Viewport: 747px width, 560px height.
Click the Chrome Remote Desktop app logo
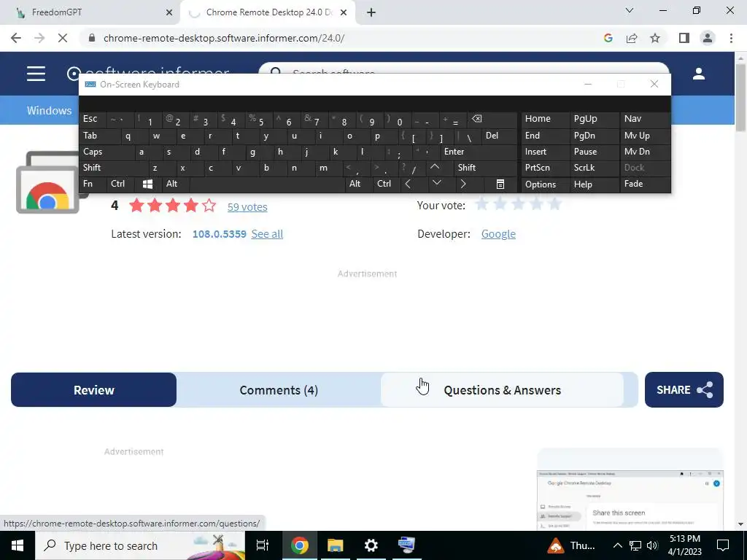tap(47, 182)
